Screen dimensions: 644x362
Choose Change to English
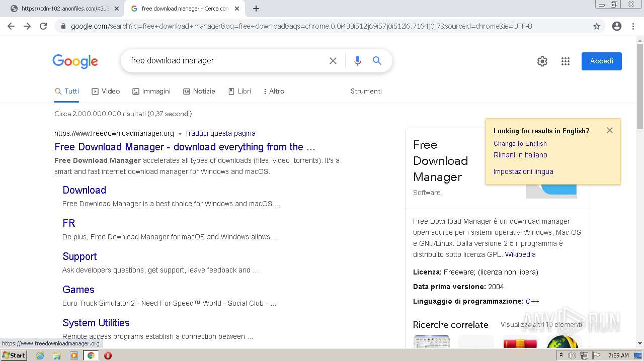click(x=520, y=143)
